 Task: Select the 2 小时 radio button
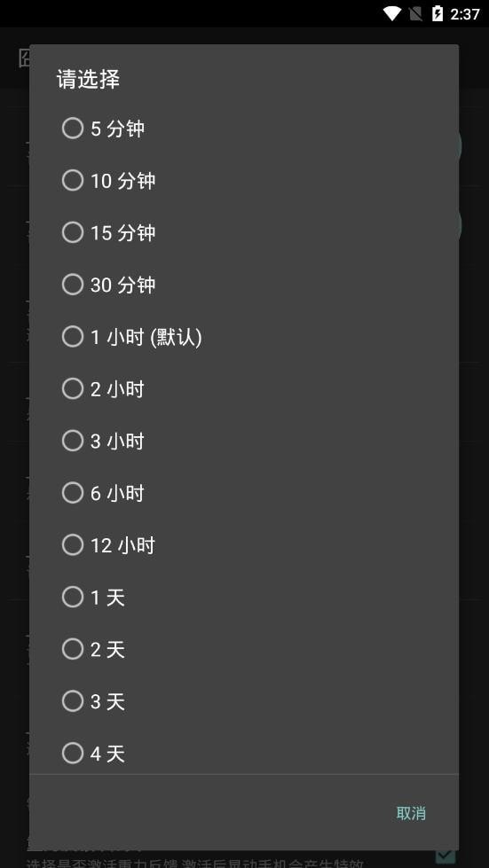(244, 388)
